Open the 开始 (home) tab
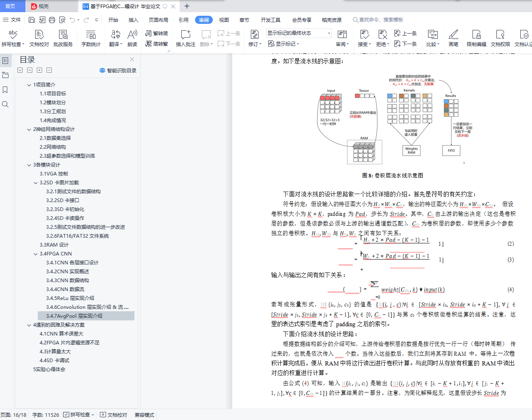Screen dimensions: 532x420 click(x=113, y=20)
